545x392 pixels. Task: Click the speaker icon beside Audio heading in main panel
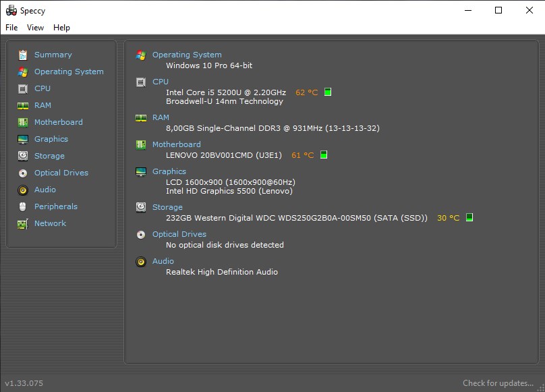tap(141, 262)
